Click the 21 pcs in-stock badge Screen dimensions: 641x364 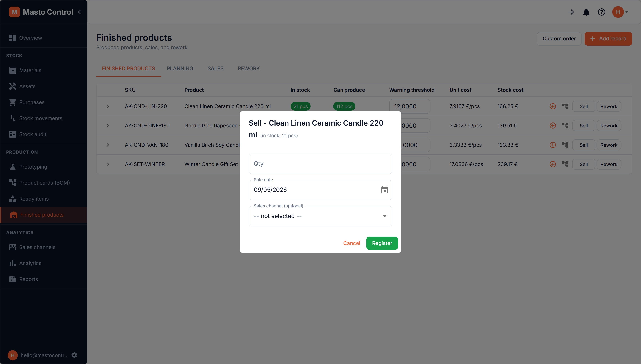coord(300,106)
